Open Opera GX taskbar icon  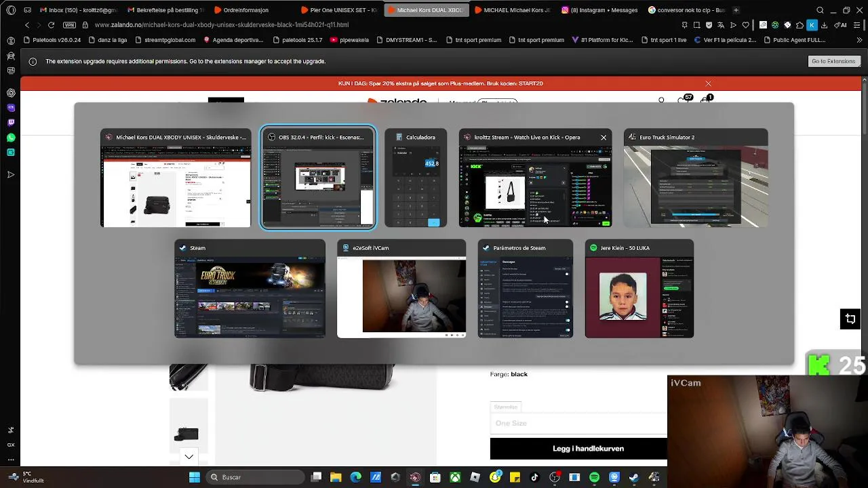[415, 477]
